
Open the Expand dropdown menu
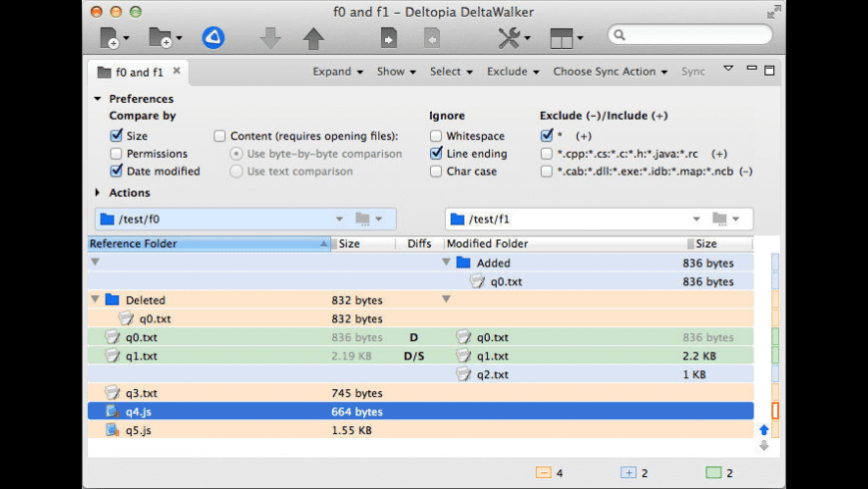[337, 72]
